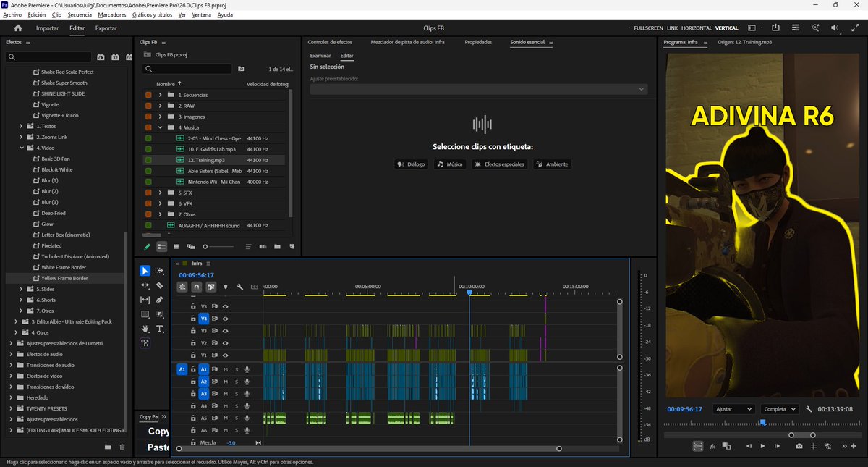The image size is (868, 467).
Task: Add a marker in the timeline
Action: (x=225, y=287)
